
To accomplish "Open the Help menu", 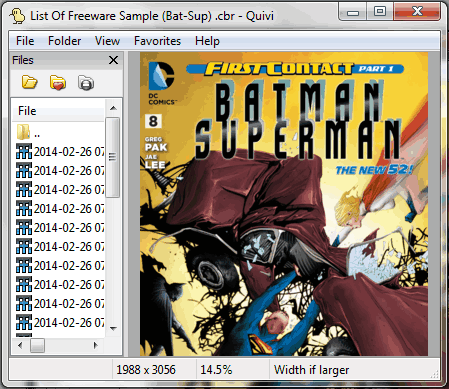I will [207, 41].
